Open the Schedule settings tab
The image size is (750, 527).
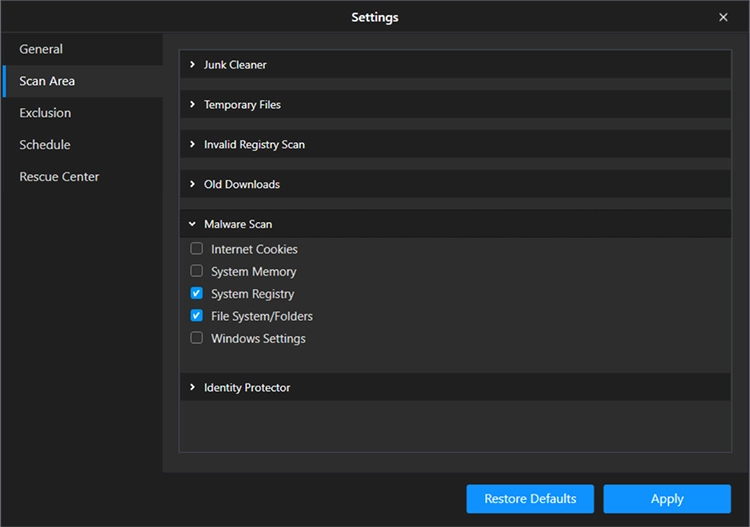[82, 145]
